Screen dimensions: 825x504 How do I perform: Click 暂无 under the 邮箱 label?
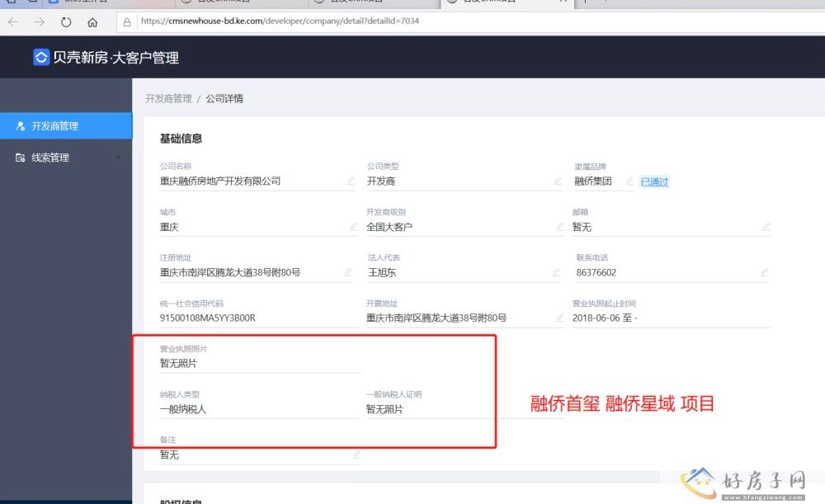[582, 227]
